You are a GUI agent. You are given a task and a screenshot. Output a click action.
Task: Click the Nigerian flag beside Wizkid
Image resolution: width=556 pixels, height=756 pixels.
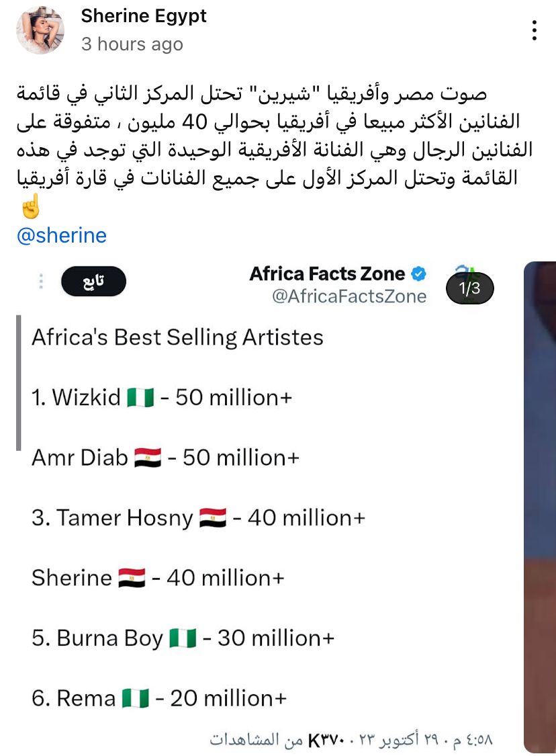141,398
